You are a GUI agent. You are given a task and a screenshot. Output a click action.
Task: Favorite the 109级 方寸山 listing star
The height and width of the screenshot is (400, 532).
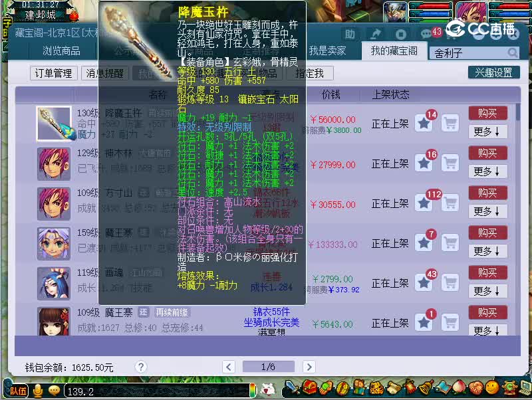[x=424, y=203]
